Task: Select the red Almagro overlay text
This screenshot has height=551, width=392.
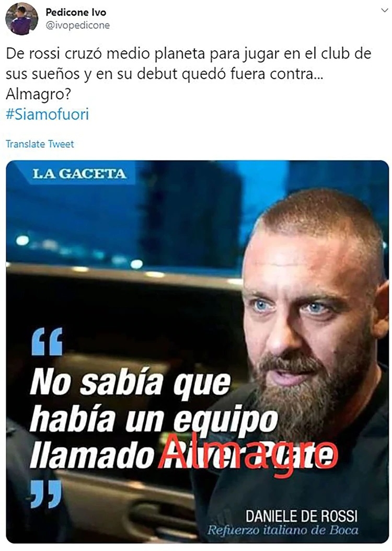Action: (249, 455)
